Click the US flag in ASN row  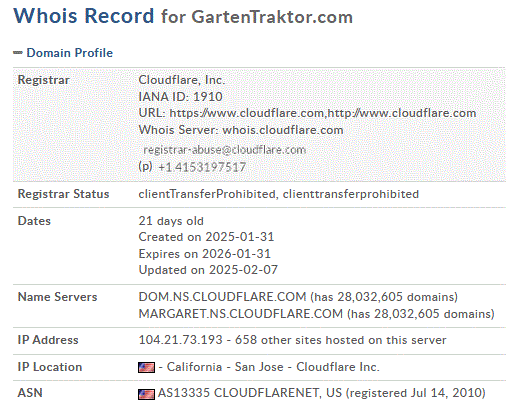[x=146, y=394]
